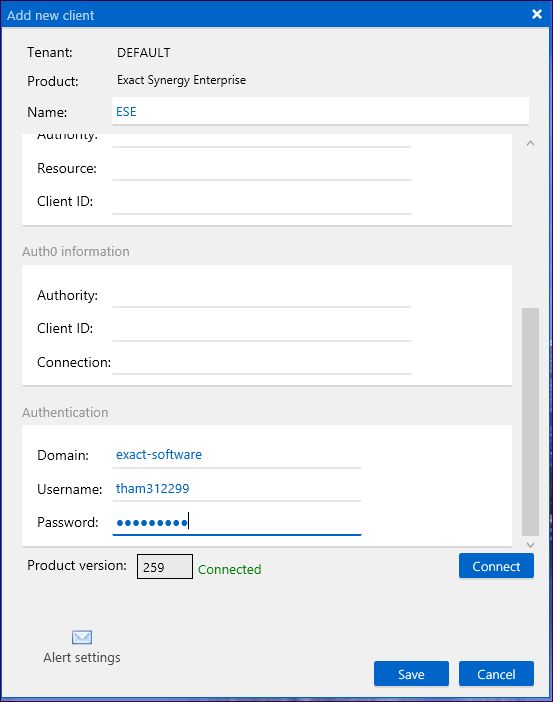Click the Auth0 Client ID field
The image size is (553, 702).
[x=262, y=329]
